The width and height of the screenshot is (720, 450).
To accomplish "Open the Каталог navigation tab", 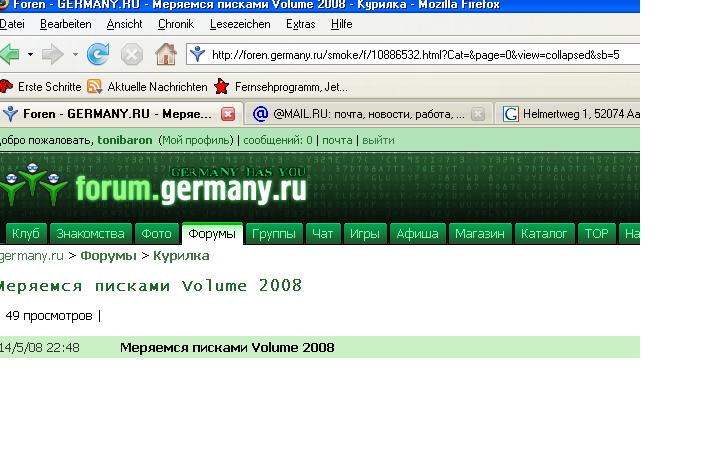I will (544, 234).
